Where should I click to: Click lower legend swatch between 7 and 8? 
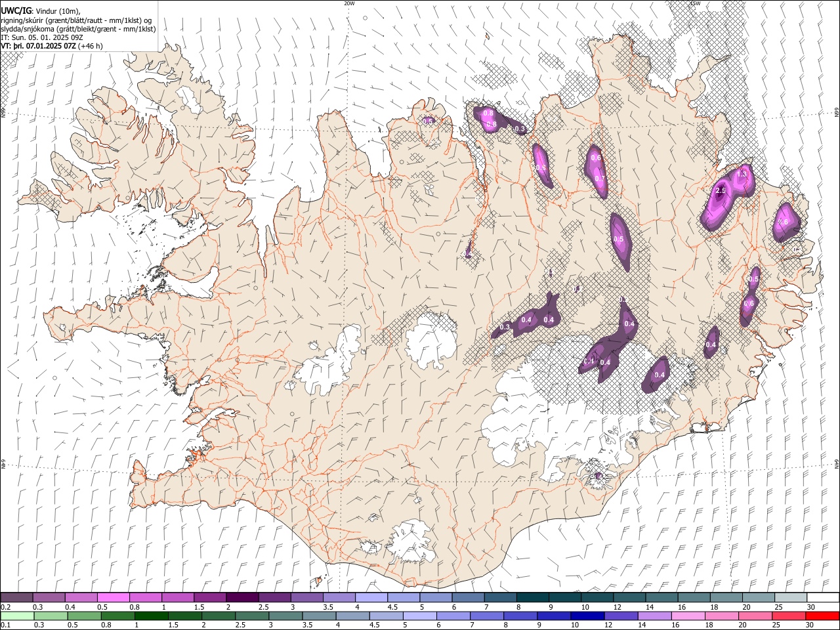pyautogui.click(x=486, y=616)
